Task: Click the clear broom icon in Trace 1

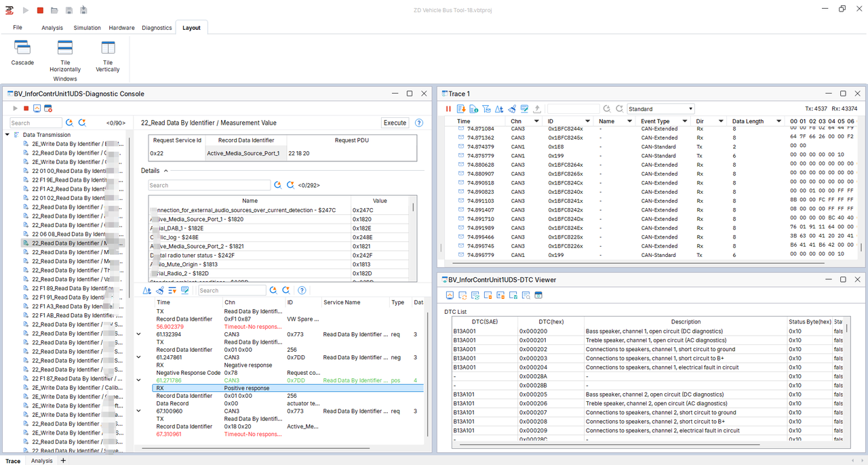Action: click(x=513, y=108)
